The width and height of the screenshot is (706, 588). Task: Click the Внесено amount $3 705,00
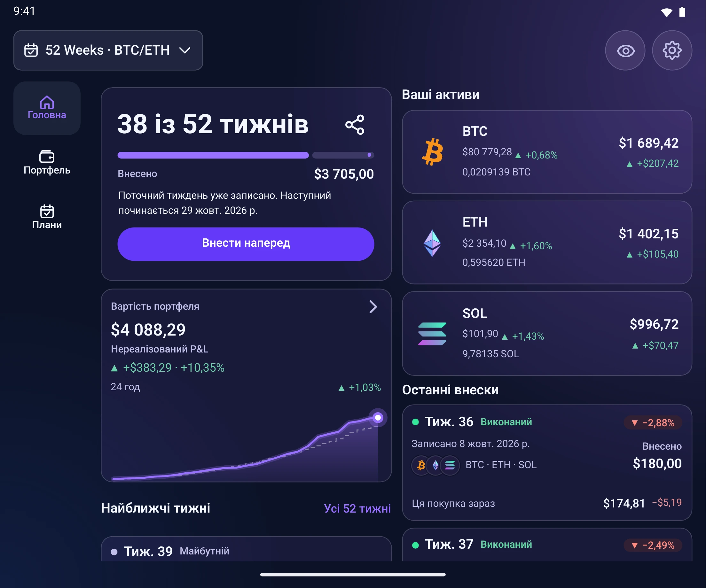344,174
